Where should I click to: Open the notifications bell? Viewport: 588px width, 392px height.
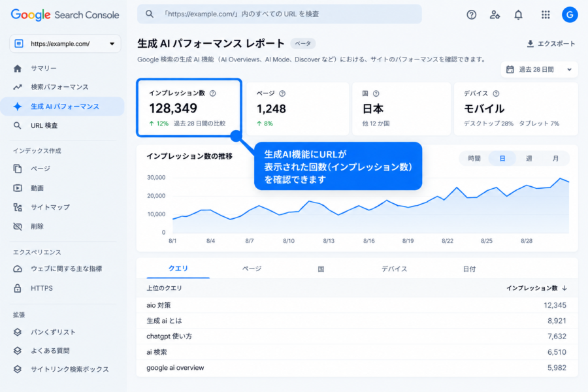click(518, 14)
